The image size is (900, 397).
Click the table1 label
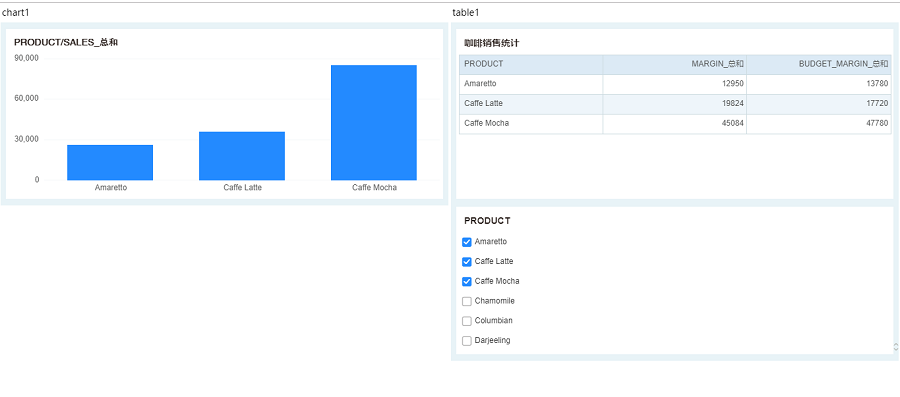tap(465, 13)
